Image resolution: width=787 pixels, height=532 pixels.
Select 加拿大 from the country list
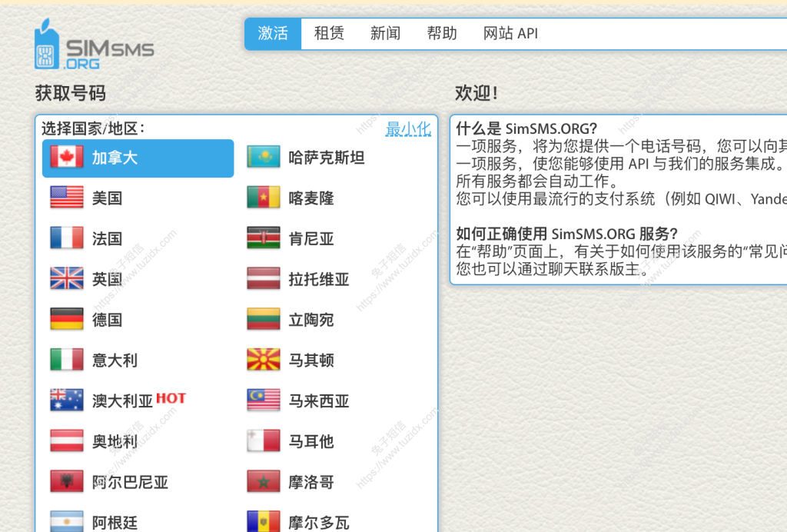(x=114, y=158)
